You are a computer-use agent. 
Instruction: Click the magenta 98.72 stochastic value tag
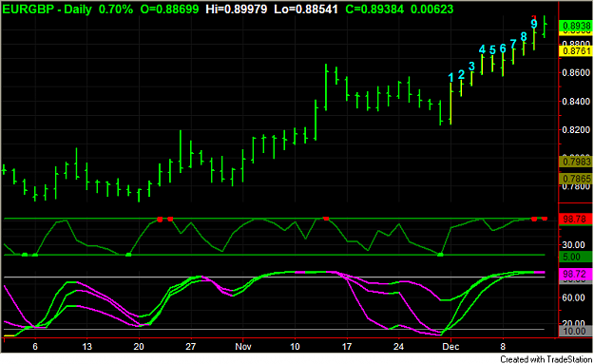pos(575,274)
